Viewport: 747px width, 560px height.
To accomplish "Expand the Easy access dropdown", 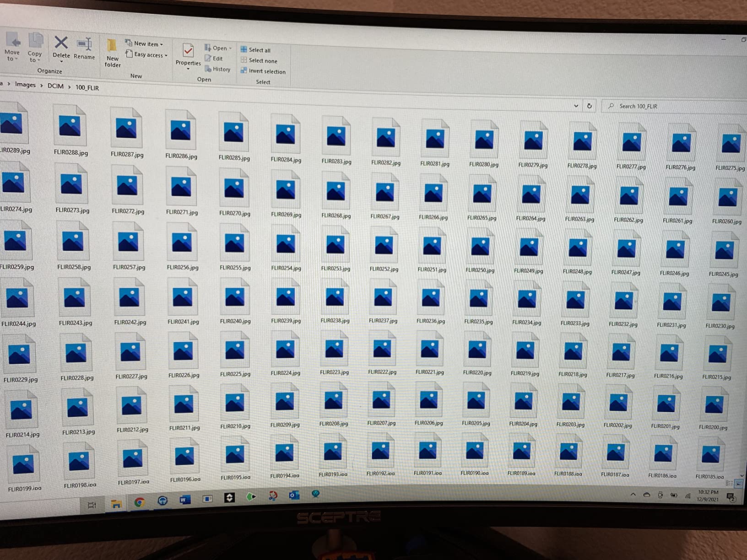I will click(147, 54).
